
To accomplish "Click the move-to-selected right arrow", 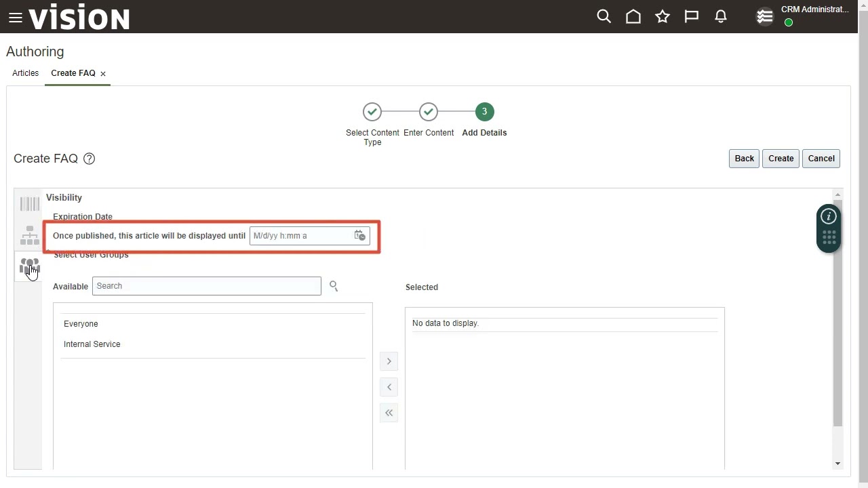I will pos(389,361).
